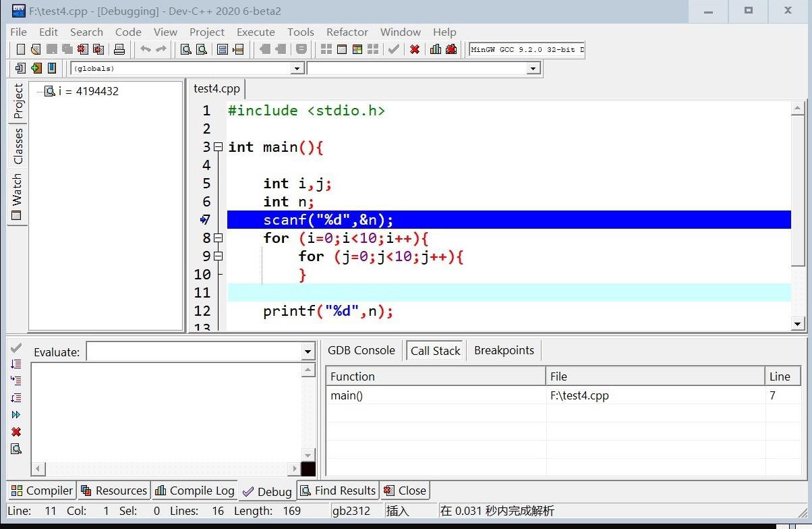Click the New file icon in toolbar

(x=20, y=49)
